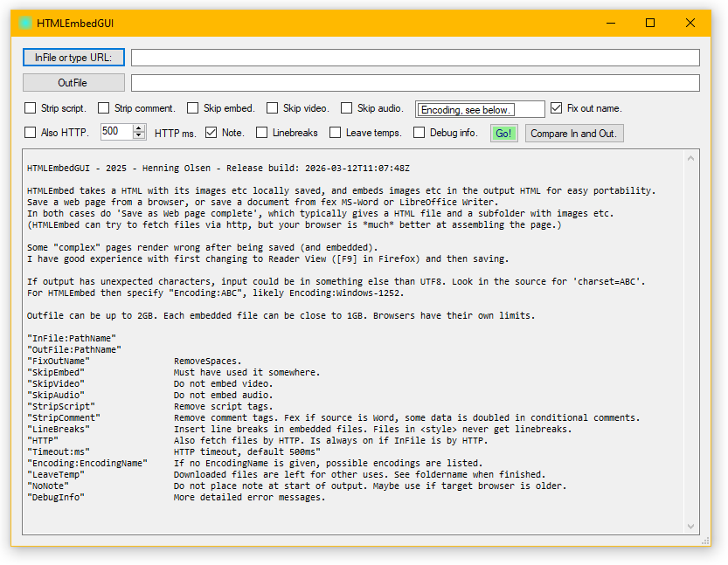Click the green Go! button

504,134
